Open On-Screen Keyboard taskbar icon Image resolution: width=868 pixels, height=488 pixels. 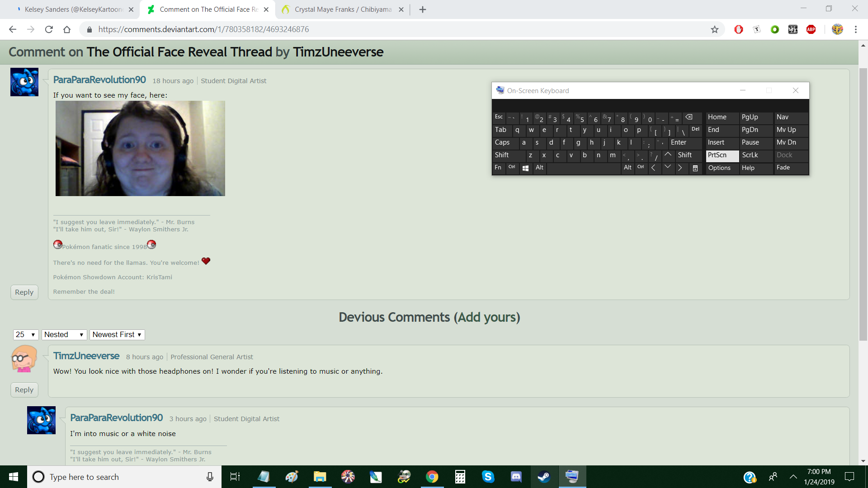point(572,477)
